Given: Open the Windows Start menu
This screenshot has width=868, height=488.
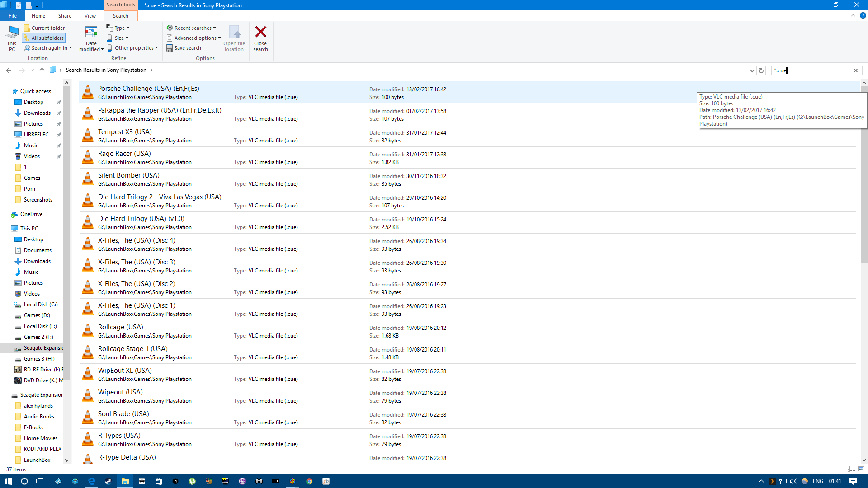Looking at the screenshot, I should point(8,481).
